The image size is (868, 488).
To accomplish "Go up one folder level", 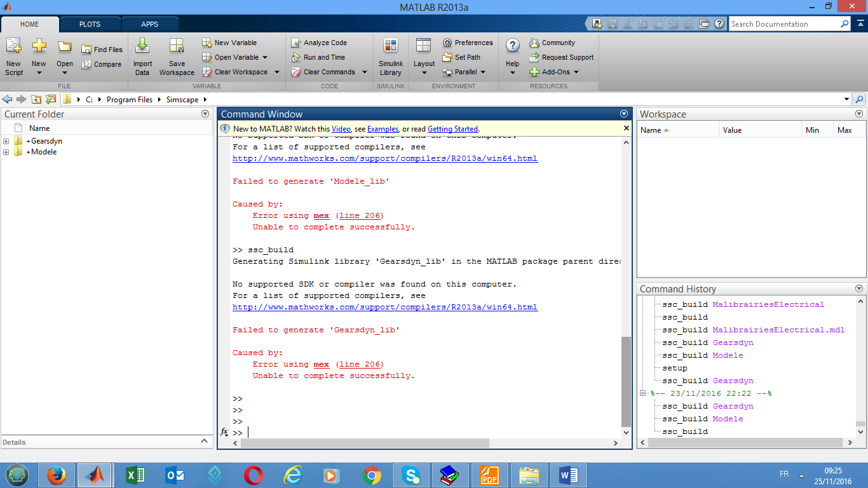I will pyautogui.click(x=36, y=99).
